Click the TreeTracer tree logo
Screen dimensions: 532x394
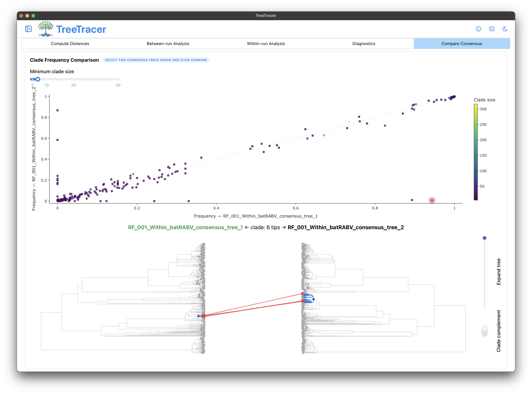click(x=46, y=29)
